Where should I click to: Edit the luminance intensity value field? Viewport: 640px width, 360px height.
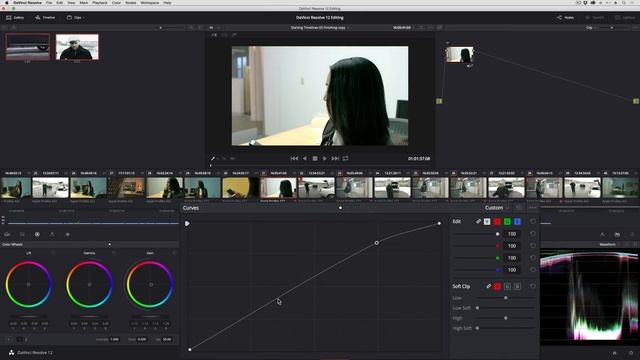(512, 234)
